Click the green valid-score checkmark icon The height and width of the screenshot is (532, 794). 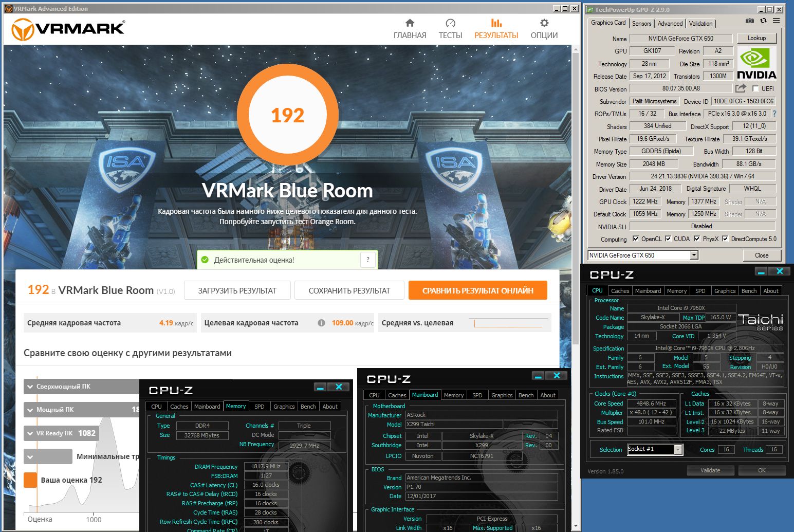click(205, 260)
